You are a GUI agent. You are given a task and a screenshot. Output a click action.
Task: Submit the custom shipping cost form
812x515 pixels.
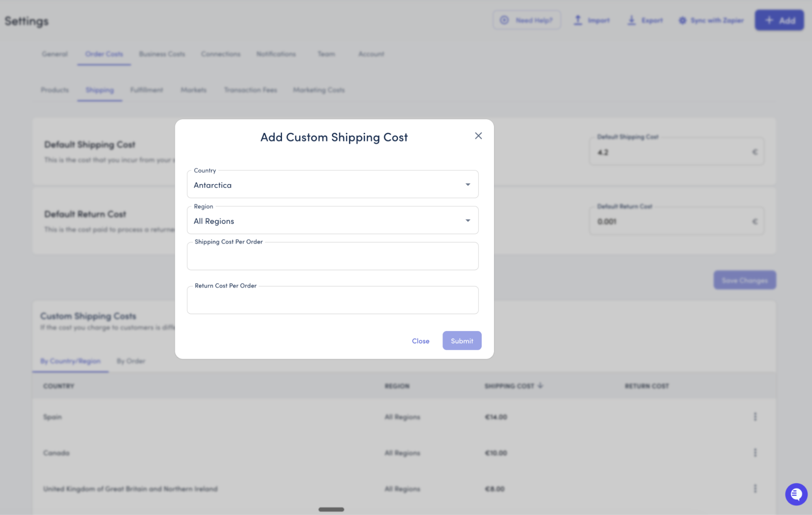pos(461,341)
